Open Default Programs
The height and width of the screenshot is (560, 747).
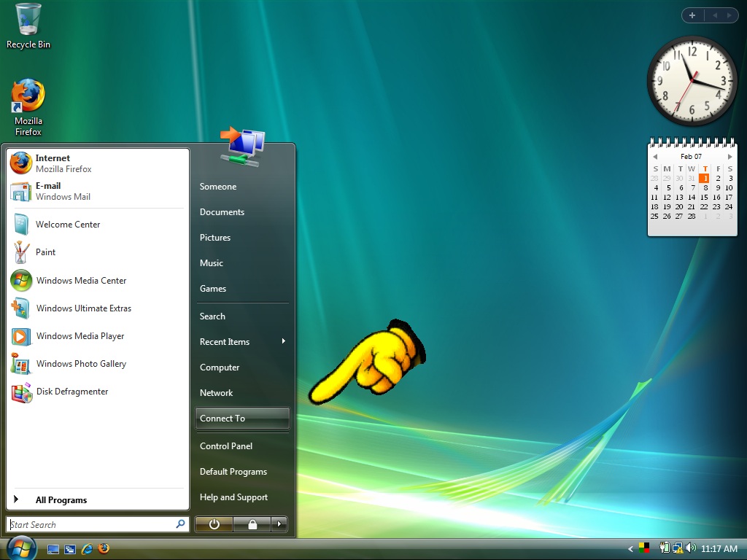(233, 472)
